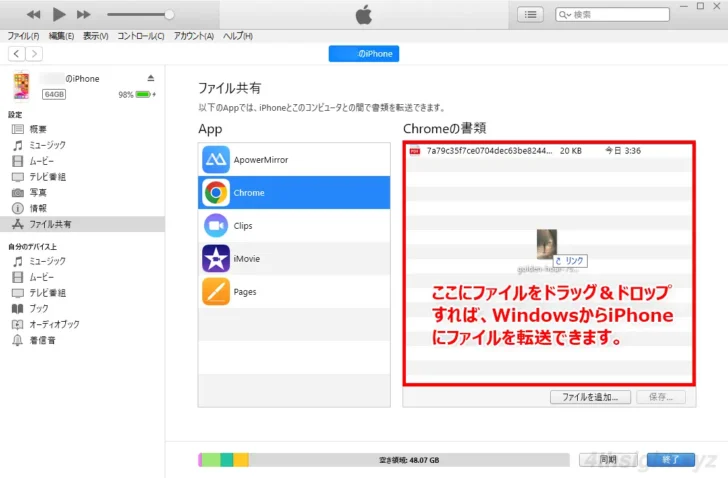Eject the iPhone with eject icon
Image resolution: width=728 pixels, height=478 pixels.
[x=151, y=78]
